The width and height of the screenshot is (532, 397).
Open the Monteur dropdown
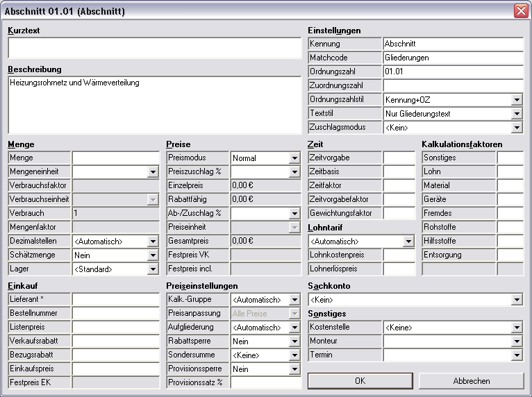click(x=517, y=341)
